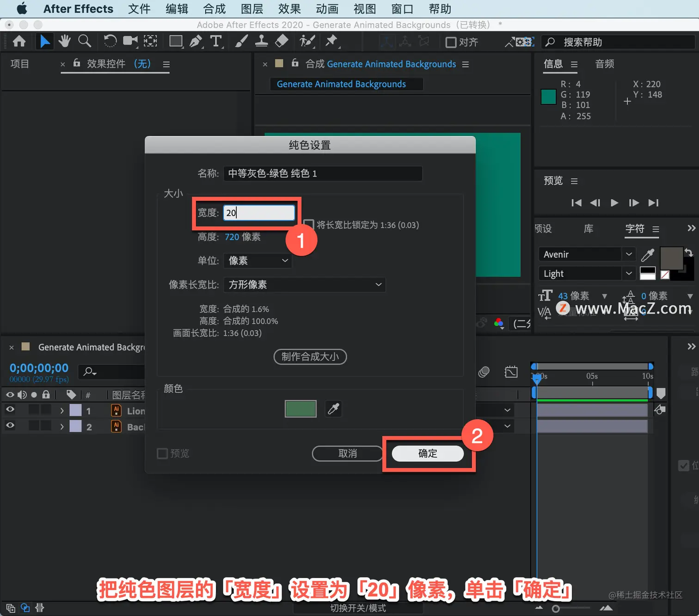Select the Selection arrow tool
The width and height of the screenshot is (699, 616).
point(44,42)
